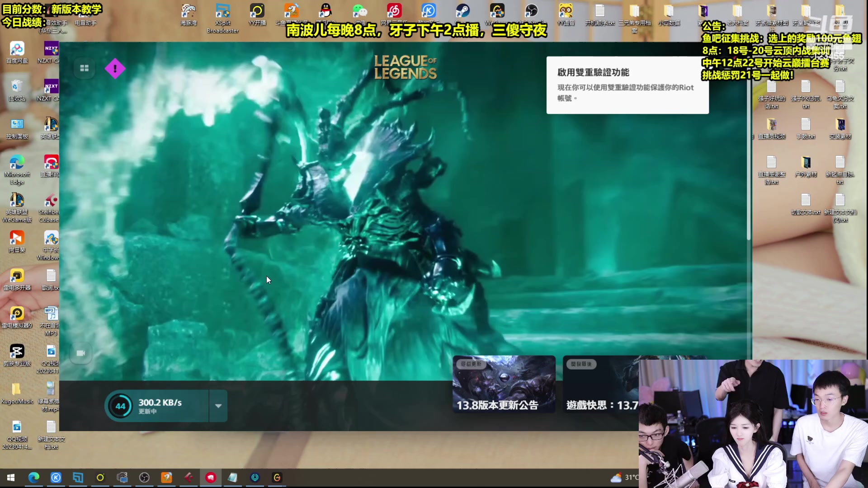This screenshot has height=488, width=868.
Task: Open the Kugou K icon on taskbar
Action: tap(56, 478)
